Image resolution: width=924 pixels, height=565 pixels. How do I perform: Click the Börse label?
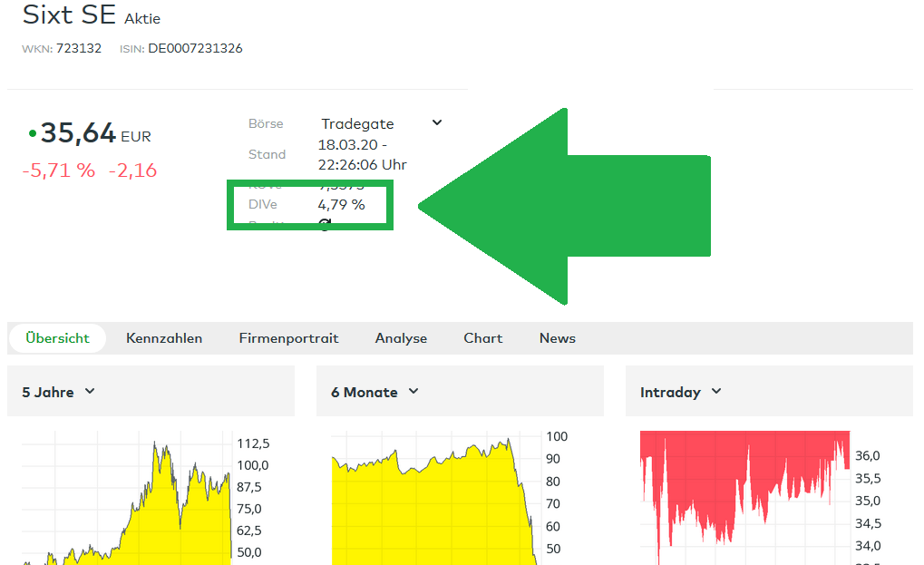pos(266,123)
